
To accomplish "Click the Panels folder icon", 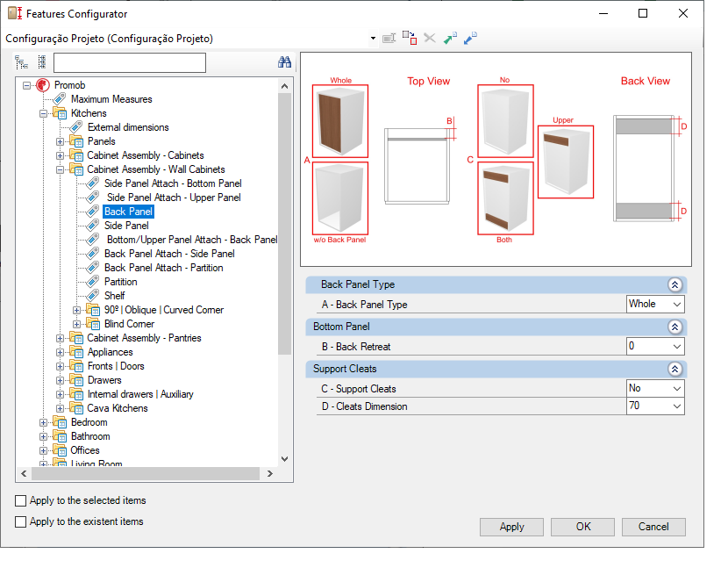I will click(76, 141).
